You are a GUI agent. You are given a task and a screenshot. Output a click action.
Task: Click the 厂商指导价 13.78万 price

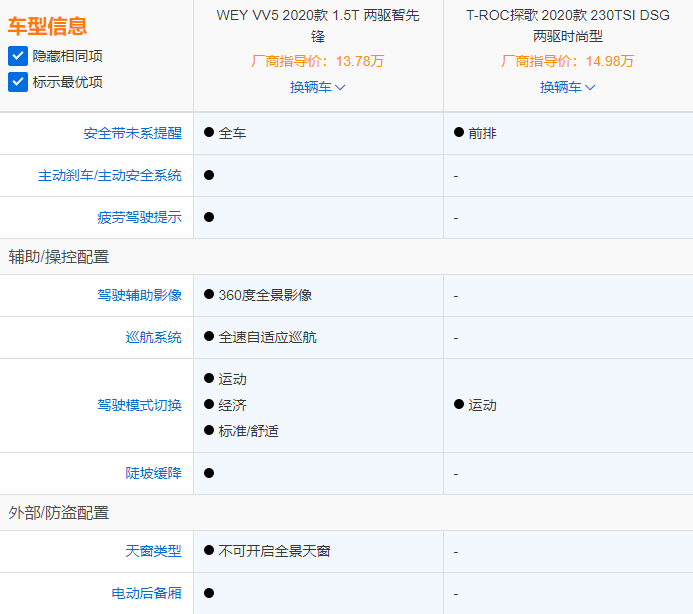point(318,61)
